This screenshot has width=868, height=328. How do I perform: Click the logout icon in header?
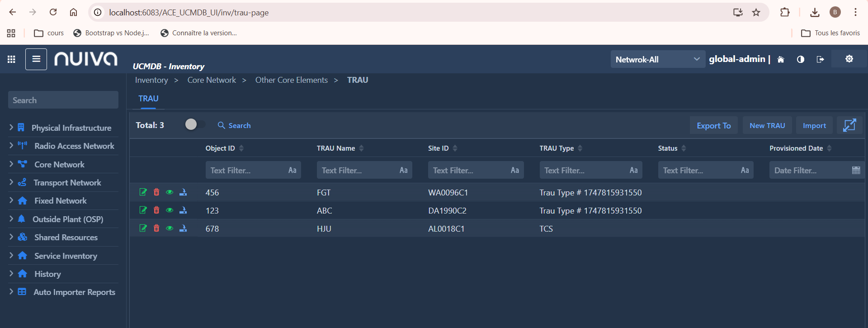pyautogui.click(x=820, y=59)
